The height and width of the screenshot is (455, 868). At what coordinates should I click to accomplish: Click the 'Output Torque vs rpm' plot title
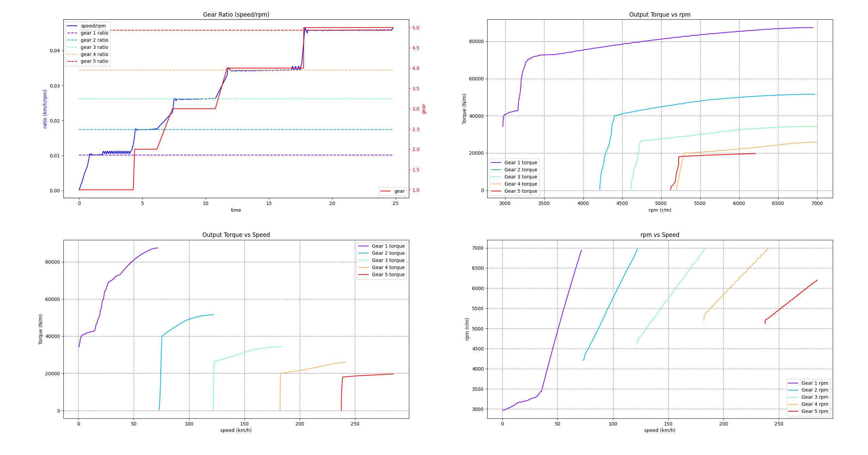point(660,15)
